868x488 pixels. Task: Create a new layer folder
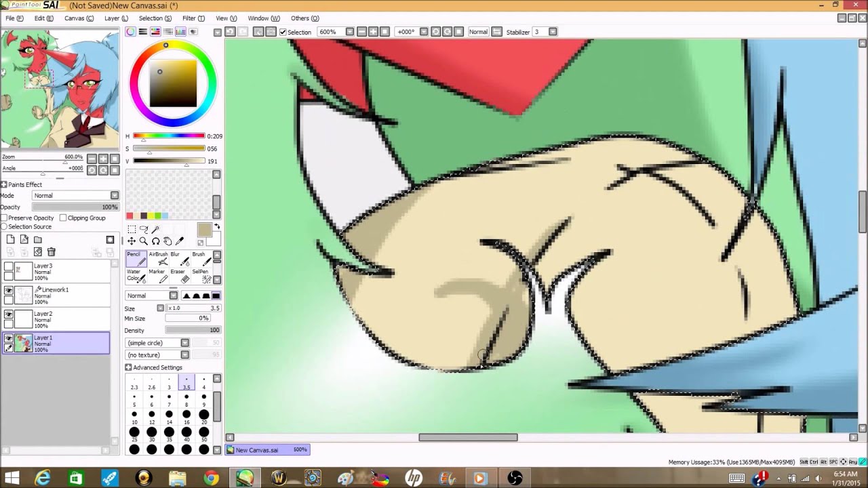[x=37, y=239]
